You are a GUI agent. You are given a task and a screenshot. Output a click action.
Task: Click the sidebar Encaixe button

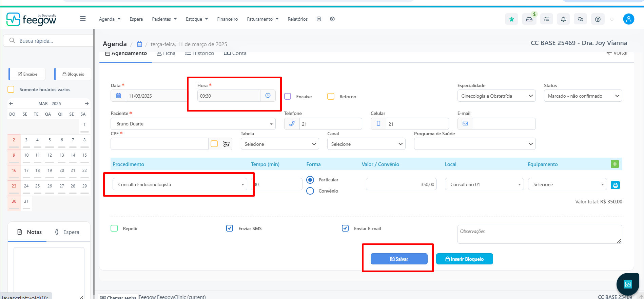(28, 74)
